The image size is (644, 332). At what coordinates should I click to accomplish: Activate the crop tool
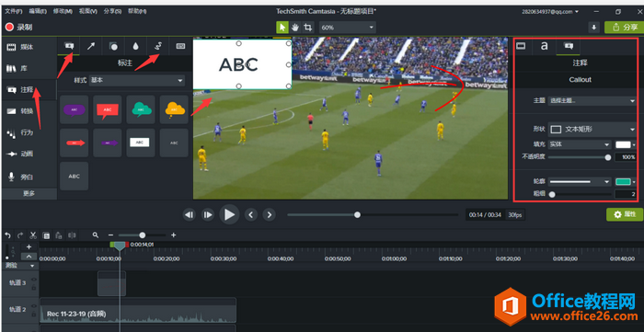click(x=307, y=27)
